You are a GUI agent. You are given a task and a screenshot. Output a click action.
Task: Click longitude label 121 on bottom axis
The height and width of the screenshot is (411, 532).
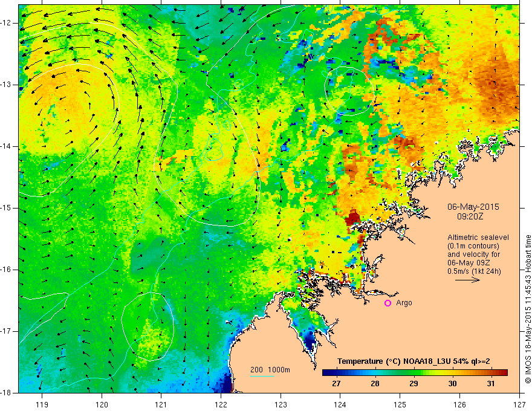[x=161, y=404]
